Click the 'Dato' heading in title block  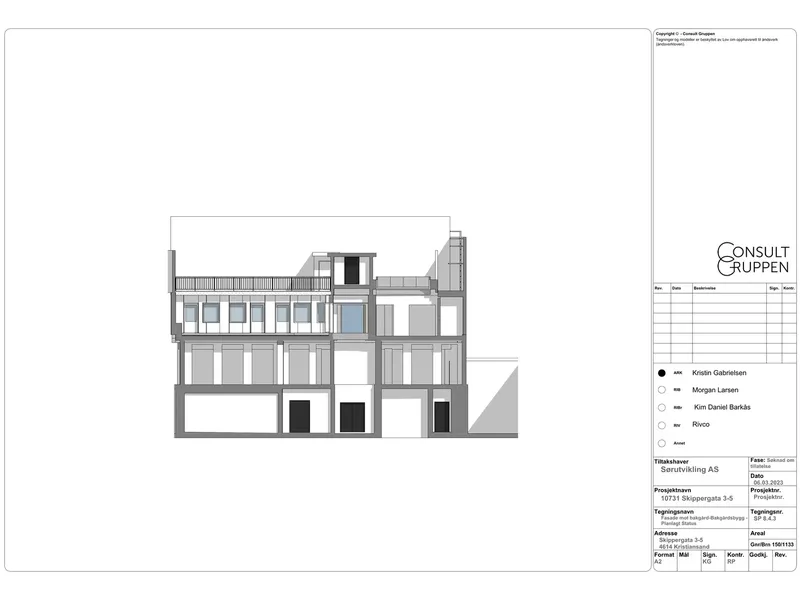click(757, 476)
